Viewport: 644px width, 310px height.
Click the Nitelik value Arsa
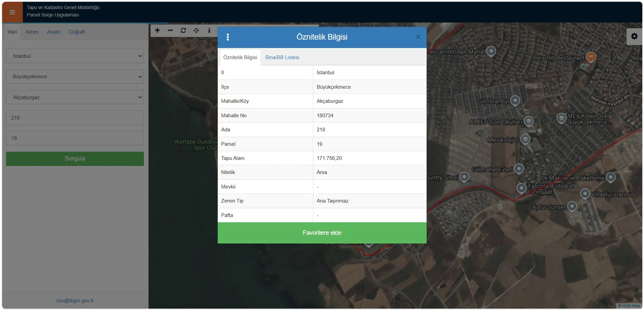click(322, 172)
